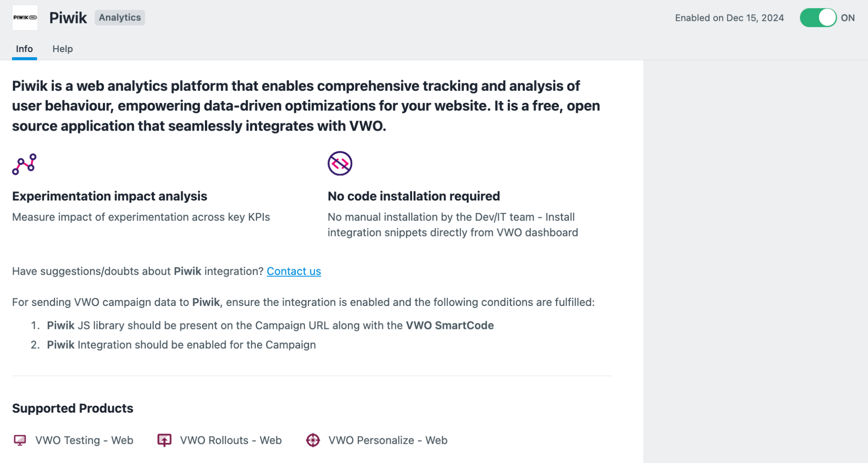This screenshot has width=868, height=463.
Task: Open the Contact us link
Action: (x=294, y=271)
